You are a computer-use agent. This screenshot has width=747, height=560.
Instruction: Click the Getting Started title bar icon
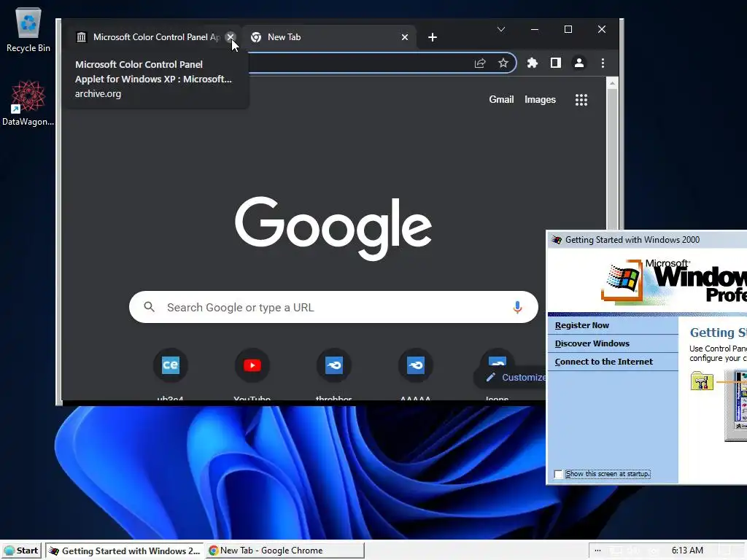point(557,239)
